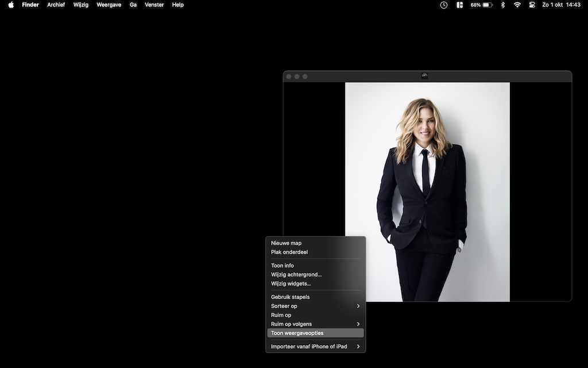588x368 pixels.
Task: Select 'Toon weergaveopties' in context menu
Action: (297, 333)
